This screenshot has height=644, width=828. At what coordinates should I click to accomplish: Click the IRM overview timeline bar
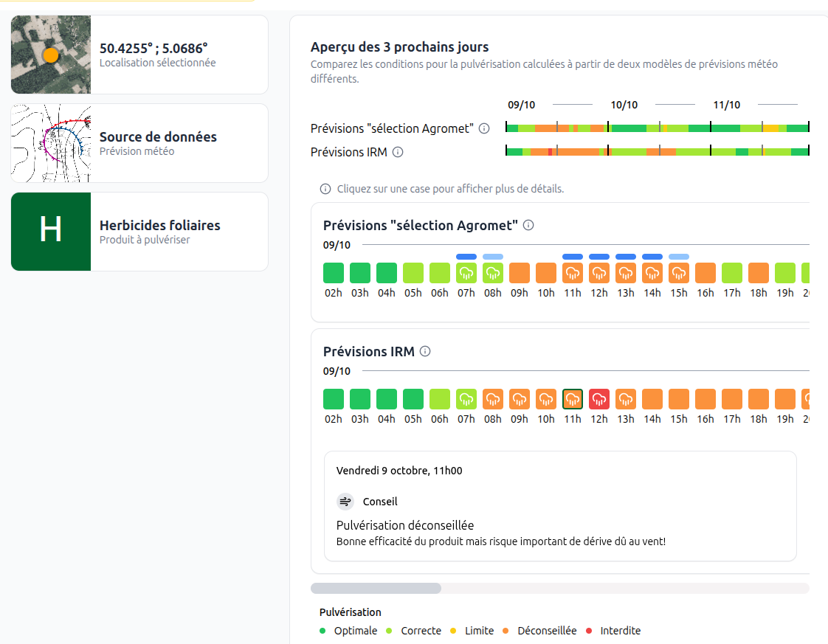click(658, 151)
